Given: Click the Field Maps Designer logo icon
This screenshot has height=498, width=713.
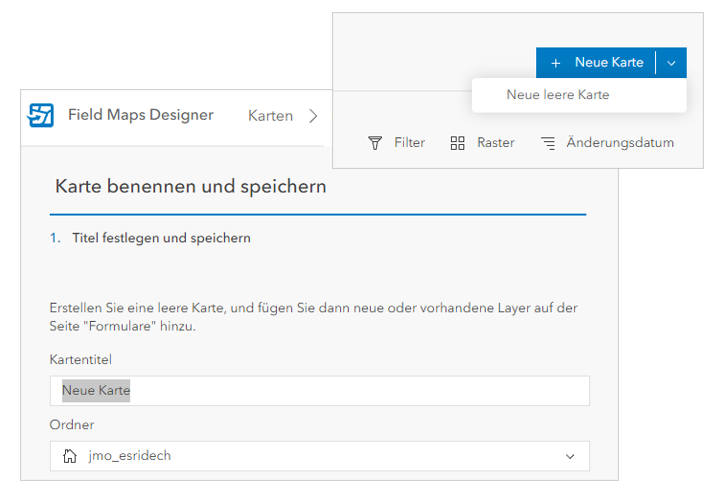Looking at the screenshot, I should (40, 116).
